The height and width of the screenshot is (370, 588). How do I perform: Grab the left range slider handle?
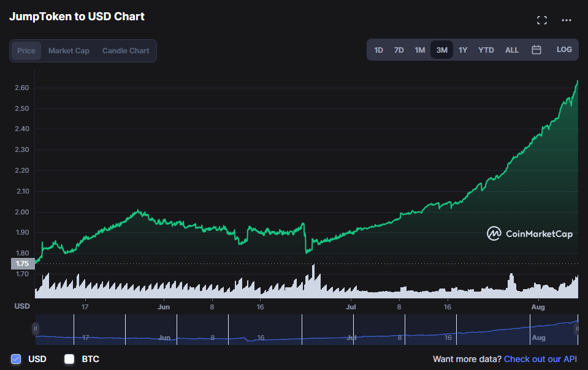click(36, 329)
